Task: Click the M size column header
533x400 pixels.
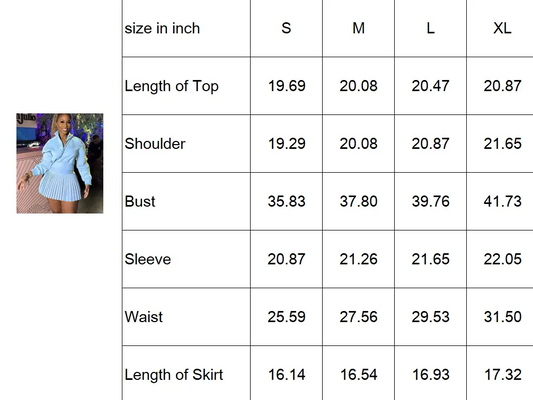Action: pyautogui.click(x=358, y=28)
